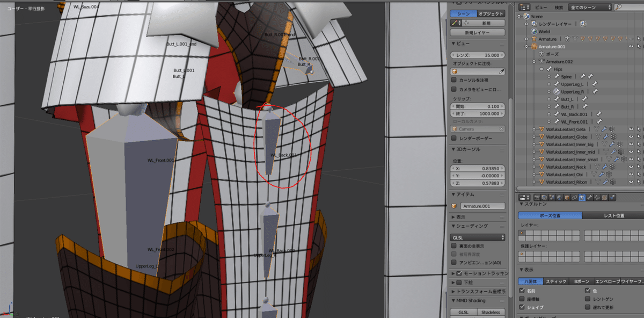Collapse the シェーディング panel
Viewport: 644px width, 318px height.
click(x=453, y=226)
